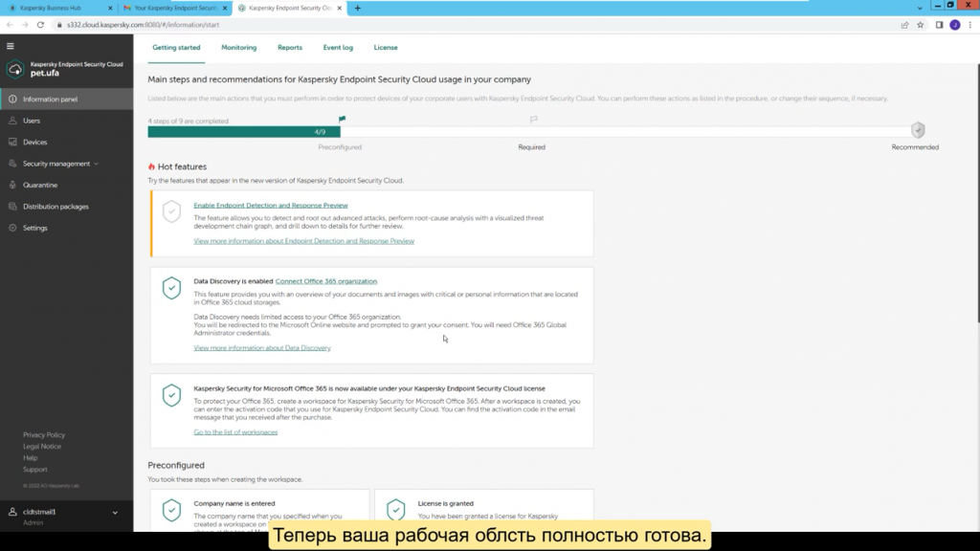Switch to the Event log tab
Viewport: 980px width, 551px height.
point(338,48)
